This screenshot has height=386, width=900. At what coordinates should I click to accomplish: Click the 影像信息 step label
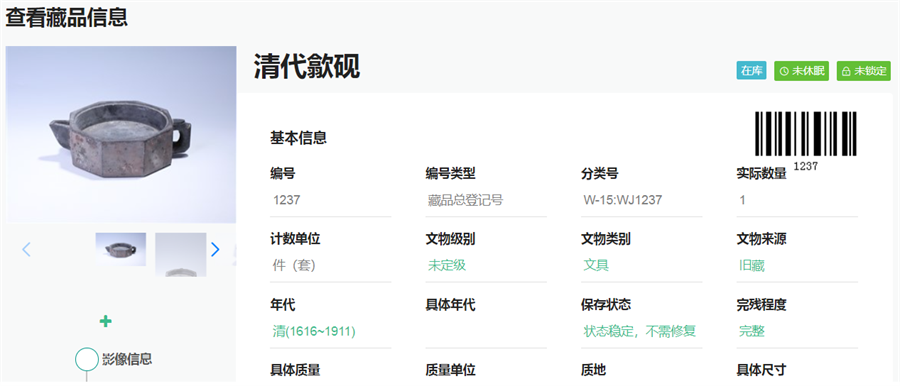coord(127,359)
